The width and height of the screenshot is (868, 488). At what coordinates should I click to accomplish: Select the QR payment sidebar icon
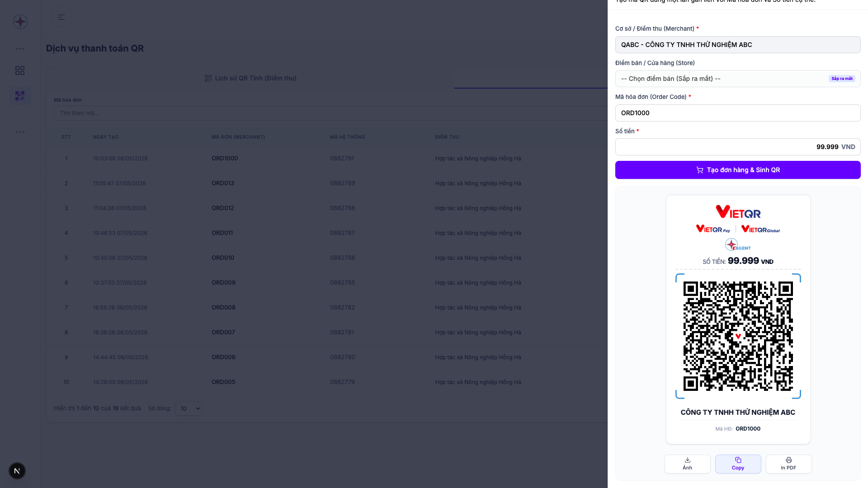[20, 96]
